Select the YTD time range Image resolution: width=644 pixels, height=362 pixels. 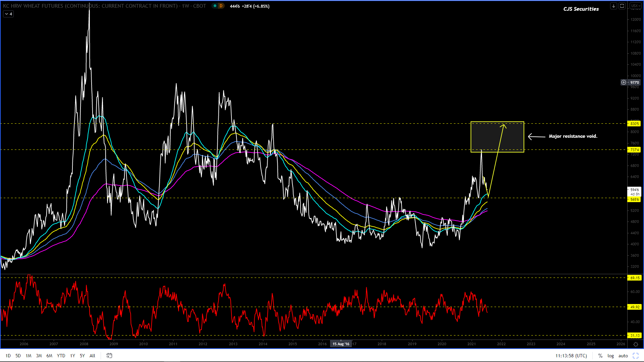(61, 356)
